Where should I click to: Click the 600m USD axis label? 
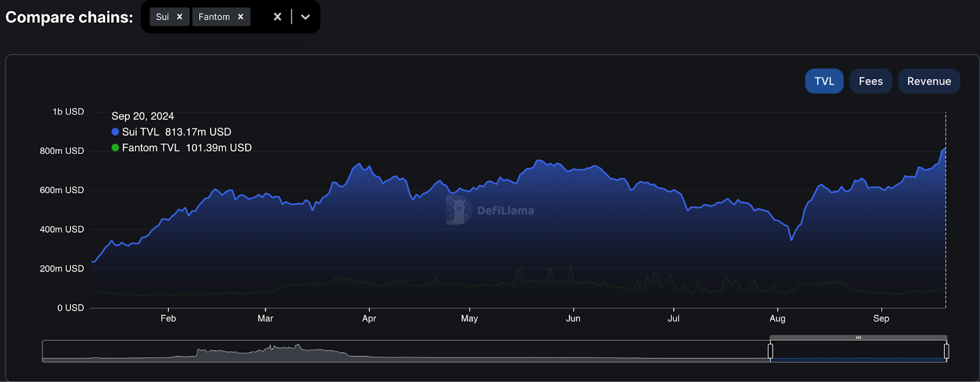[62, 190]
